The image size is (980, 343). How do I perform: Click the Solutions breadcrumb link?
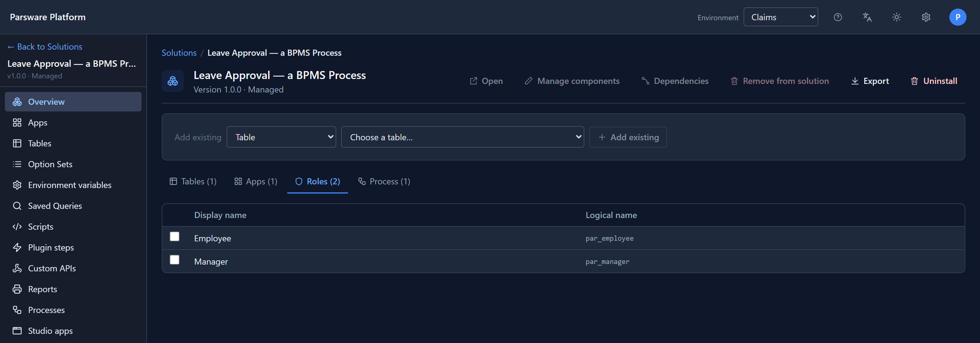pos(179,53)
